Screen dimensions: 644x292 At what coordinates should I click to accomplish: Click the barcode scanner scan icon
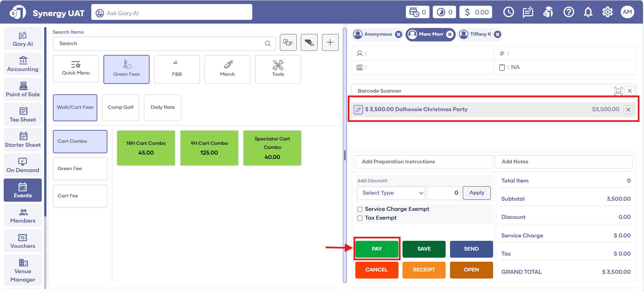tap(618, 91)
